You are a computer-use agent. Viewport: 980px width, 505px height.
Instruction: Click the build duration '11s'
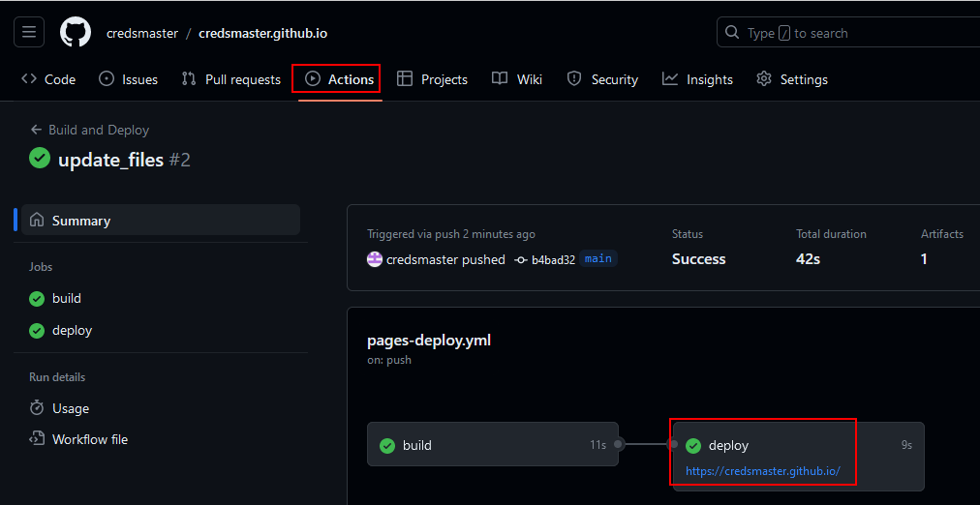(598, 445)
